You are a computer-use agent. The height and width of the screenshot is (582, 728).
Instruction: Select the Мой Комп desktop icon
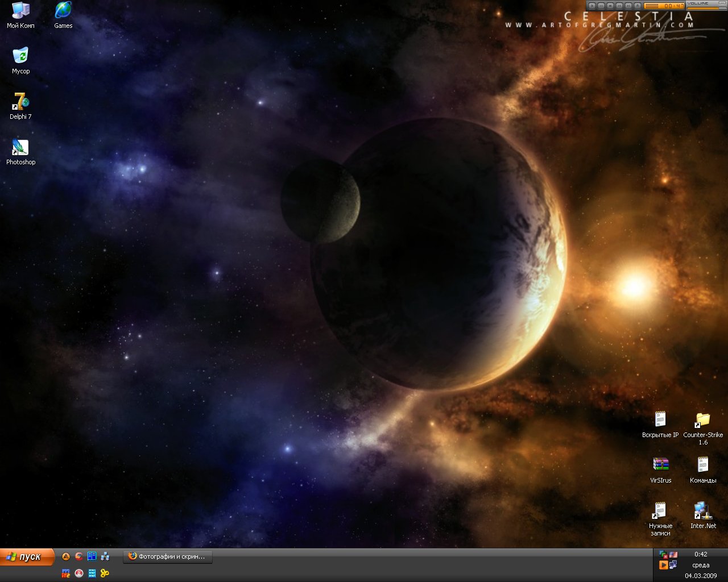point(20,11)
